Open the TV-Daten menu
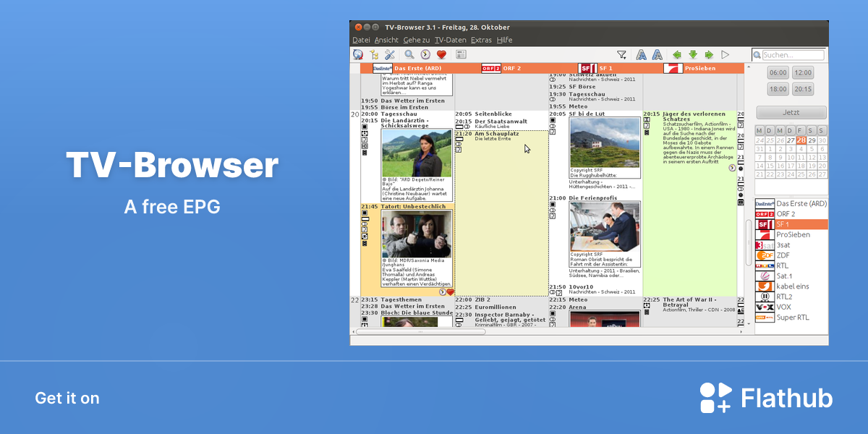 click(451, 40)
